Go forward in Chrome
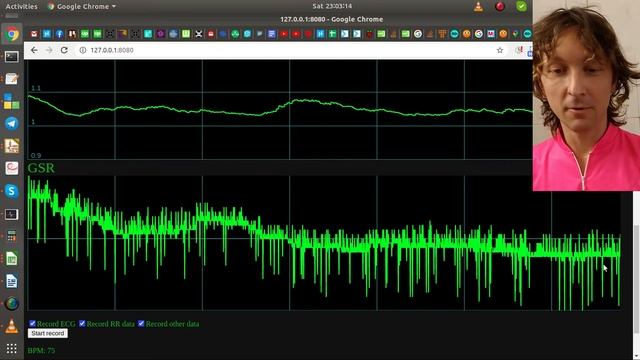This screenshot has height=360, width=640. click(49, 50)
